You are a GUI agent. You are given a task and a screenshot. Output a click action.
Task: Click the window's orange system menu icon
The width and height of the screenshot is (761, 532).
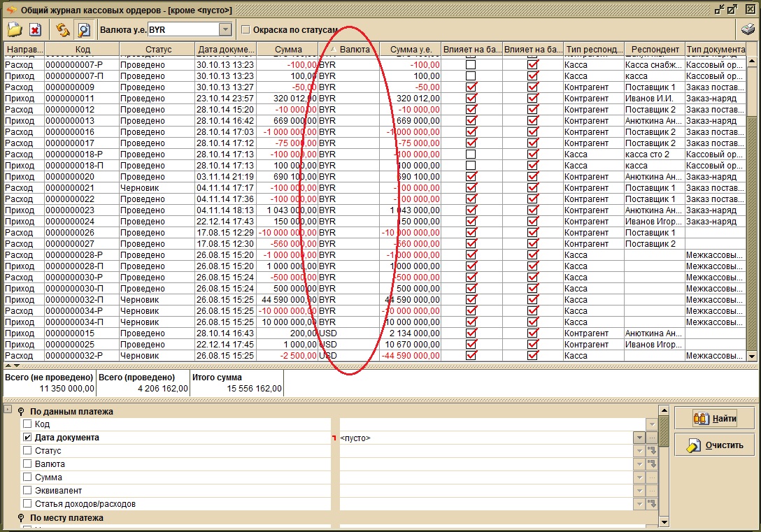(10, 9)
